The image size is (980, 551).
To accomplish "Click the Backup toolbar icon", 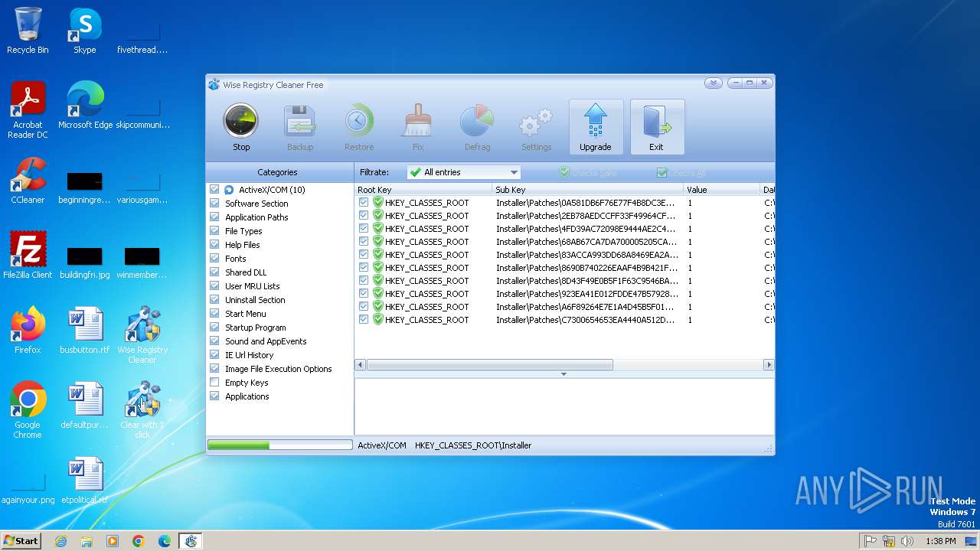I will click(300, 127).
